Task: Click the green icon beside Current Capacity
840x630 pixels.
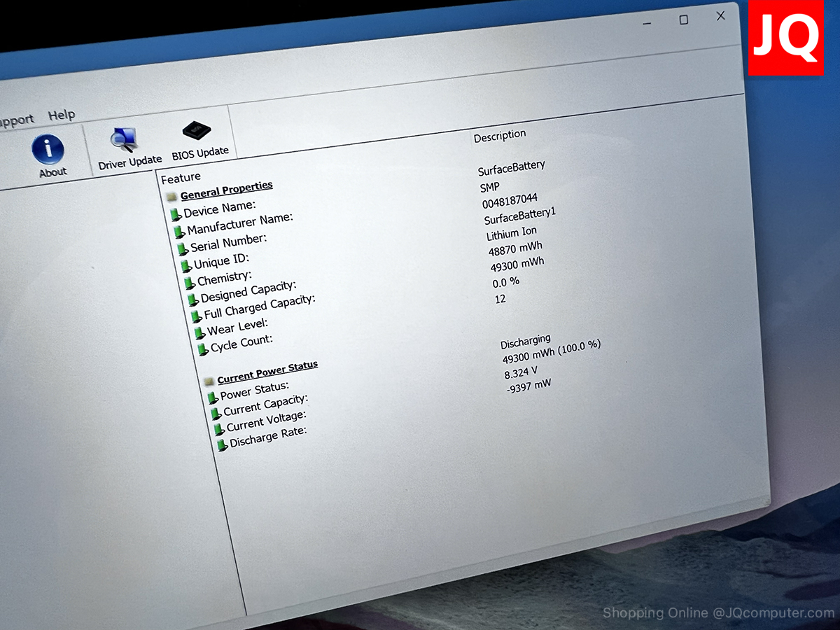Action: point(216,413)
